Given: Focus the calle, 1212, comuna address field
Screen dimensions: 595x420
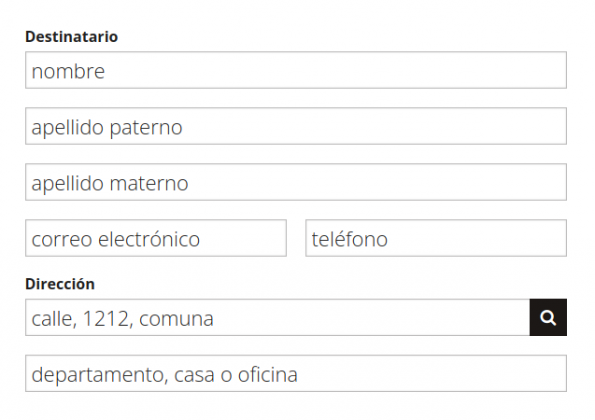Looking at the screenshot, I should (x=277, y=317).
